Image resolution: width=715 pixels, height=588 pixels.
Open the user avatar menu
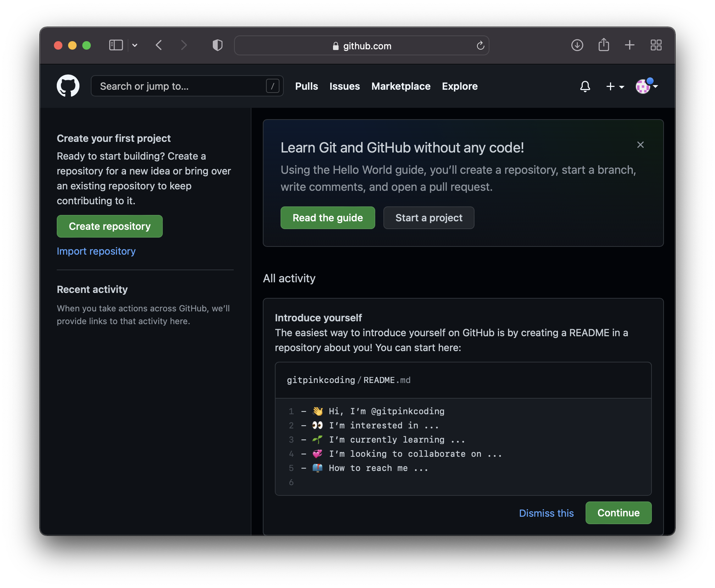(x=647, y=86)
